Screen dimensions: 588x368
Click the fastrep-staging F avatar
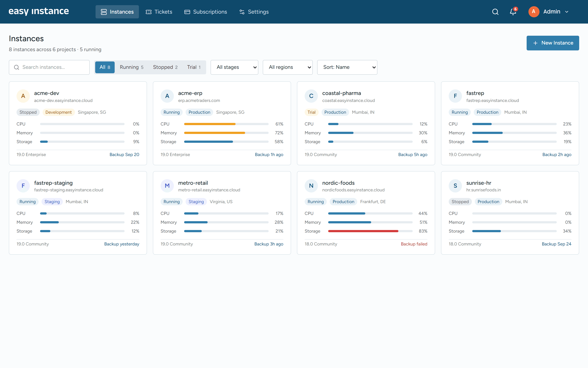click(23, 186)
